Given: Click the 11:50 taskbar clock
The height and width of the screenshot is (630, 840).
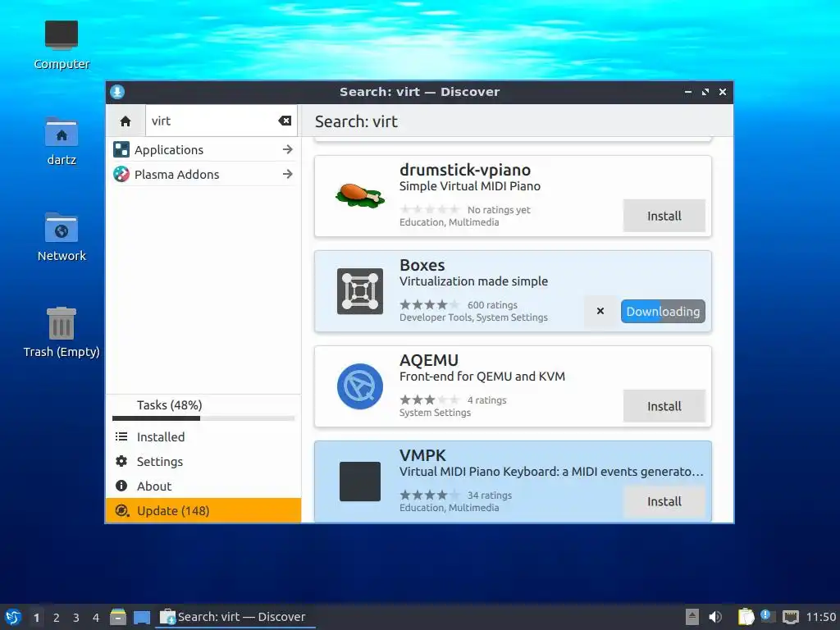Looking at the screenshot, I should tap(820, 617).
